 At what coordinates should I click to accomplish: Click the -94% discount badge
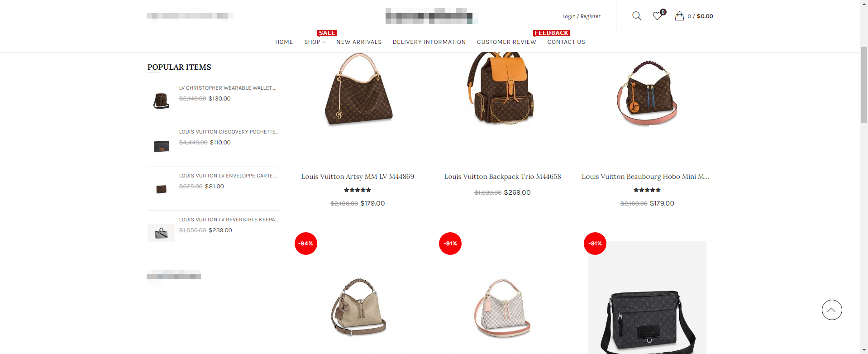(306, 244)
